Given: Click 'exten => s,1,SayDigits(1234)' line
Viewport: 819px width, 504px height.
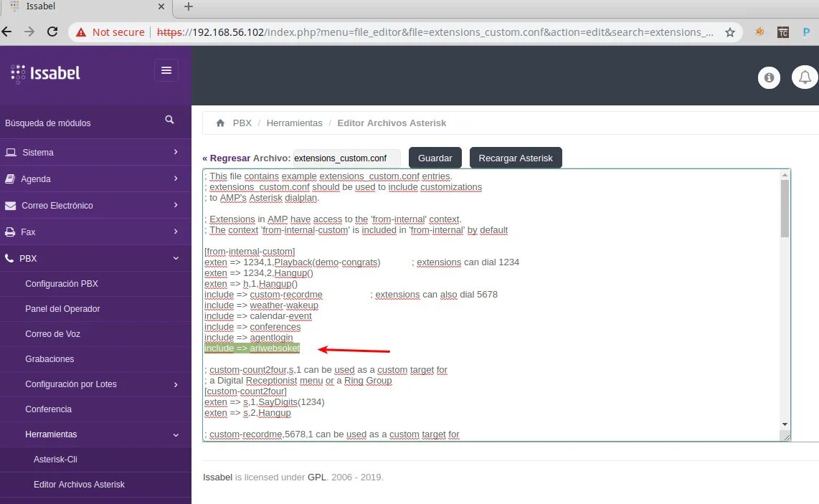Looking at the screenshot, I should click(265, 402).
